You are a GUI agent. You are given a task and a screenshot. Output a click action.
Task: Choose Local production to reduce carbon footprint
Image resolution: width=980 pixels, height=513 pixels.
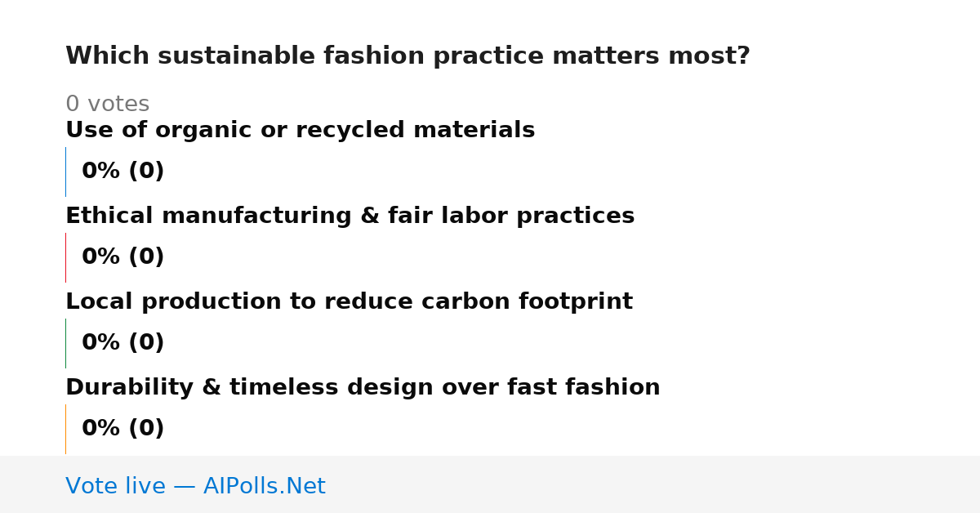click(349, 302)
